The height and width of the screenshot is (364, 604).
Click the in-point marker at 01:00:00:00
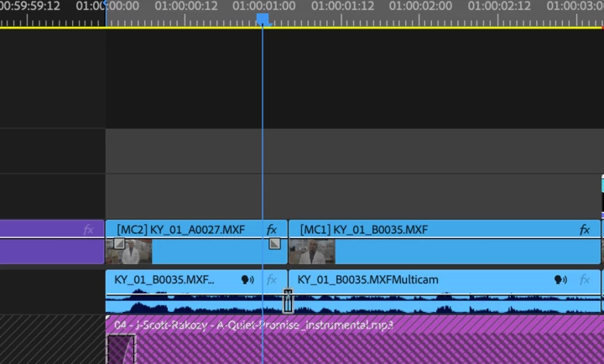click(106, 3)
